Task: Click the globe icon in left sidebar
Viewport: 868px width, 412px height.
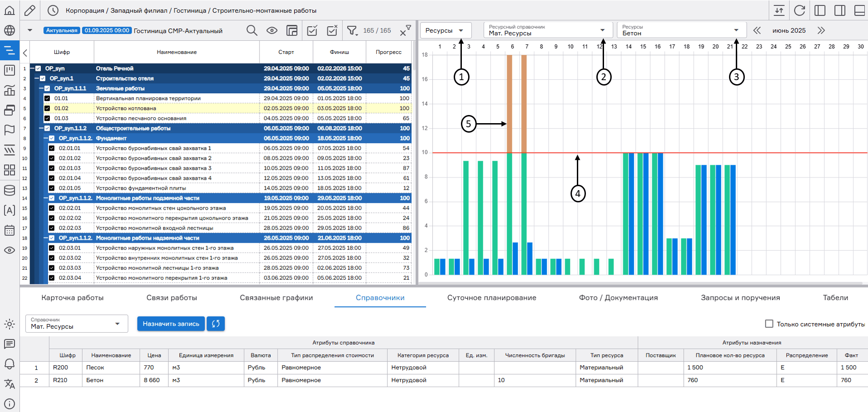Action: point(10,30)
